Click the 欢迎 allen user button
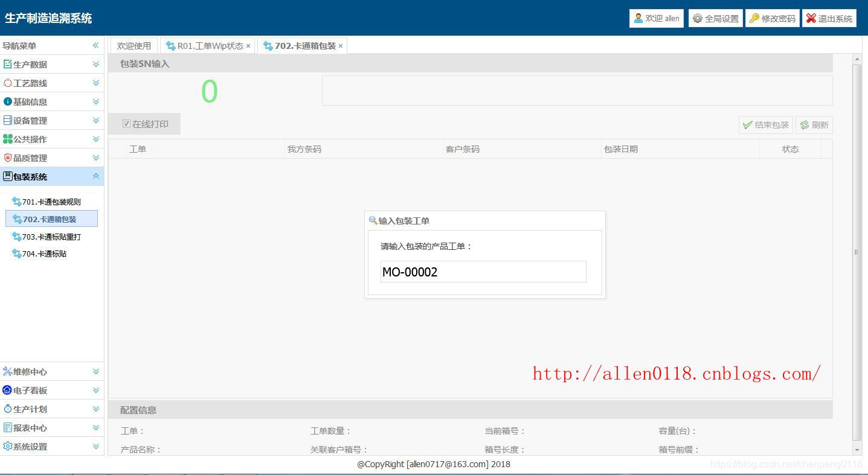 tap(657, 18)
